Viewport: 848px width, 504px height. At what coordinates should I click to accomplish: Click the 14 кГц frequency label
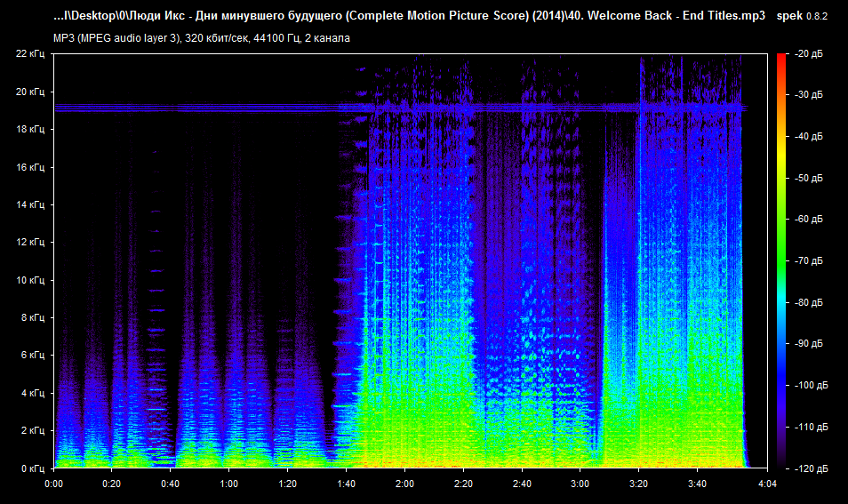(x=29, y=204)
